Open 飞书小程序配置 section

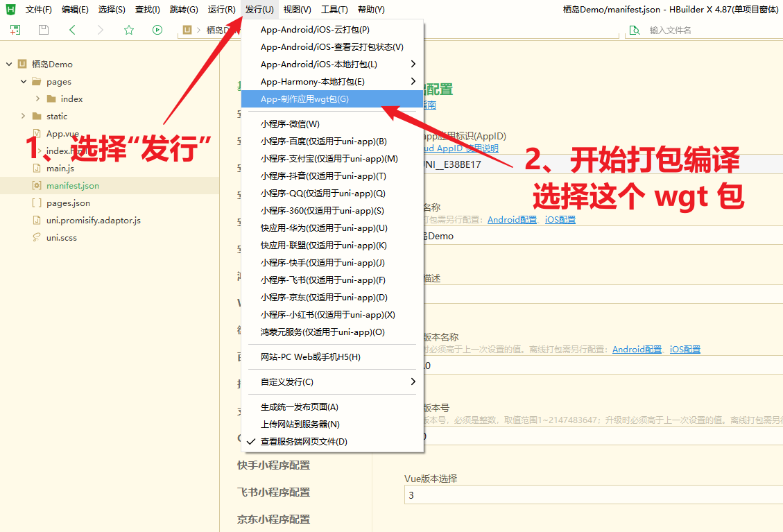pyautogui.click(x=274, y=492)
